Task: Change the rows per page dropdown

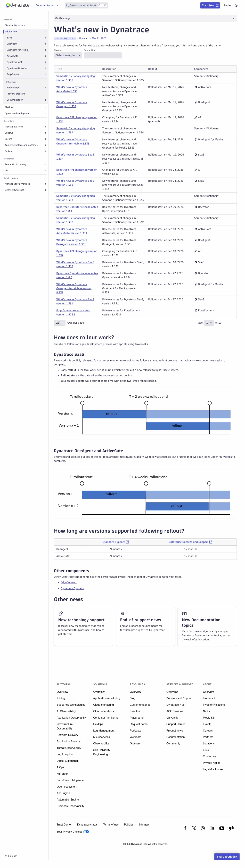Action: [x=59, y=323]
